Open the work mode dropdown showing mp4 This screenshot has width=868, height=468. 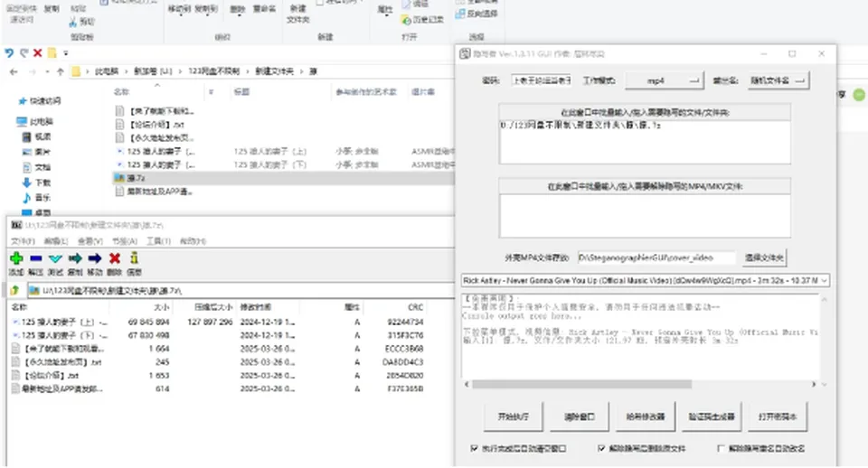point(665,80)
